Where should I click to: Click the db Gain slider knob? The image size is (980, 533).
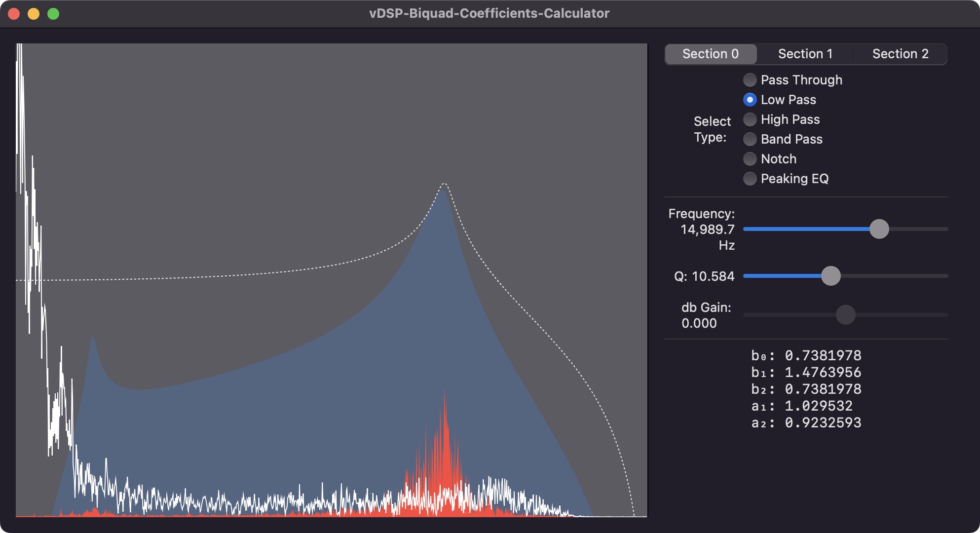coord(845,315)
